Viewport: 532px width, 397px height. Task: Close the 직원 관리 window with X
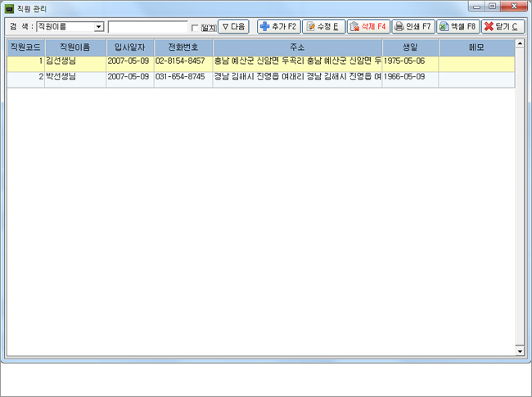point(514,7)
